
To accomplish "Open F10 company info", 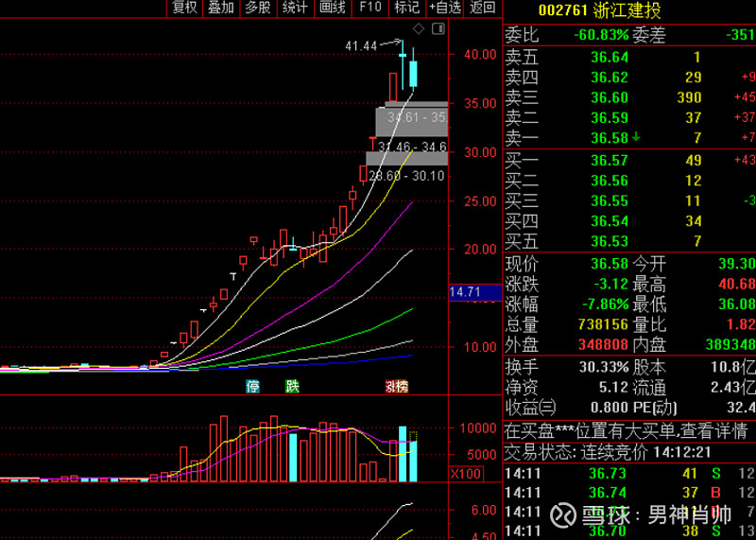I will (x=369, y=8).
